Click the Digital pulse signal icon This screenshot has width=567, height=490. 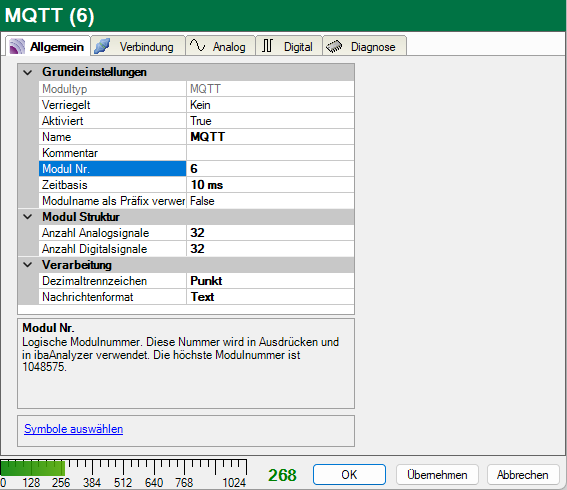[267, 46]
